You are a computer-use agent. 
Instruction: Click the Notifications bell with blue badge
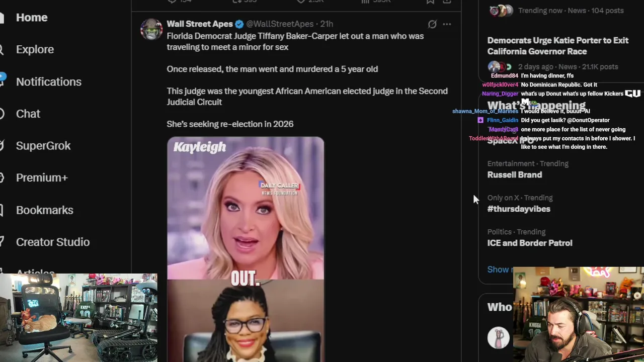click(2, 81)
